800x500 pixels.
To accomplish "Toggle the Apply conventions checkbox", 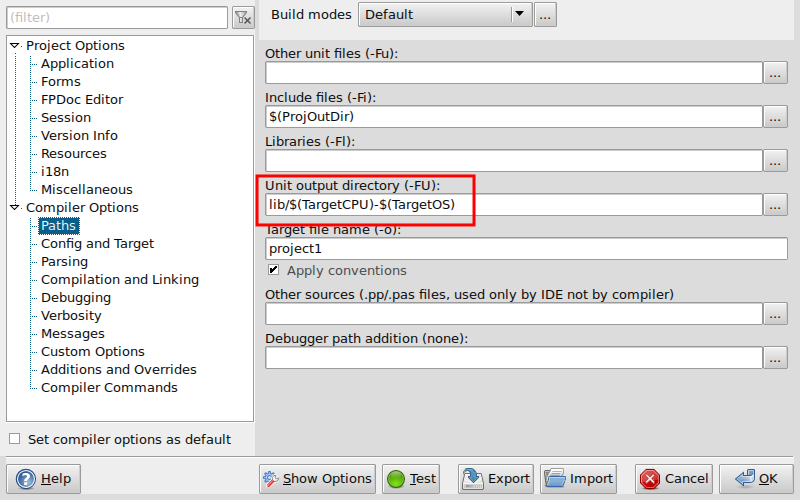I will [273, 270].
